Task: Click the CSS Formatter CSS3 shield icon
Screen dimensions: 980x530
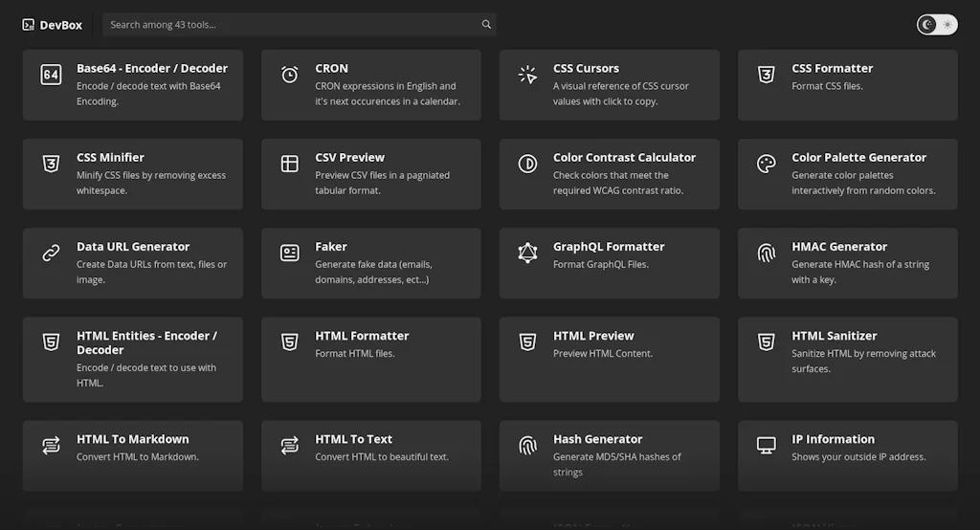Action: click(x=767, y=75)
